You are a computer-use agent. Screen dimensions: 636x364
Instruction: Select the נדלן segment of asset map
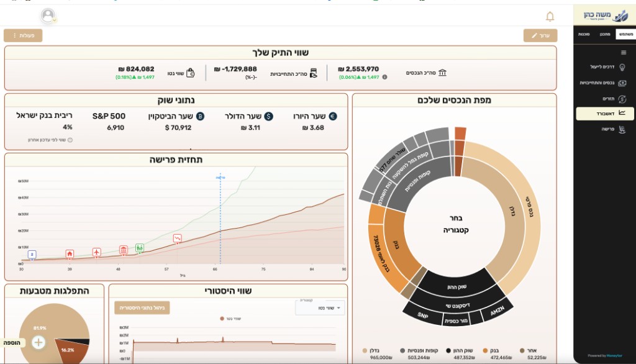(x=512, y=211)
